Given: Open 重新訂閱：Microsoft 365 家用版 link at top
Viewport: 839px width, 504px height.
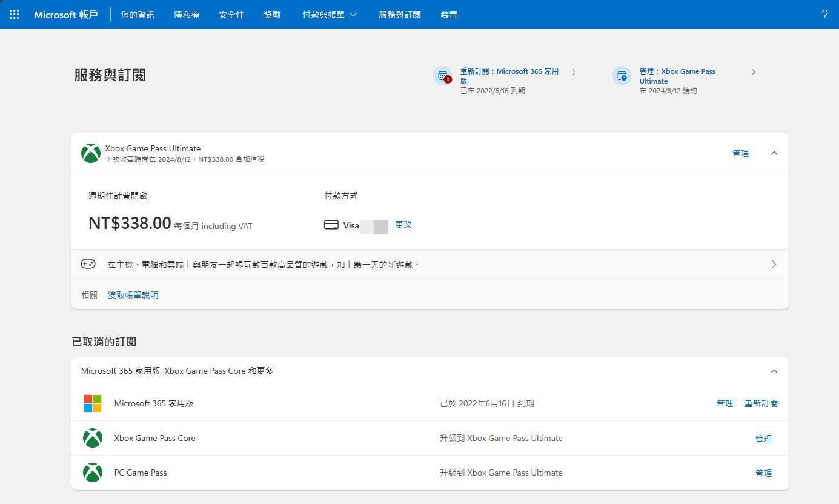Looking at the screenshot, I should (x=509, y=76).
